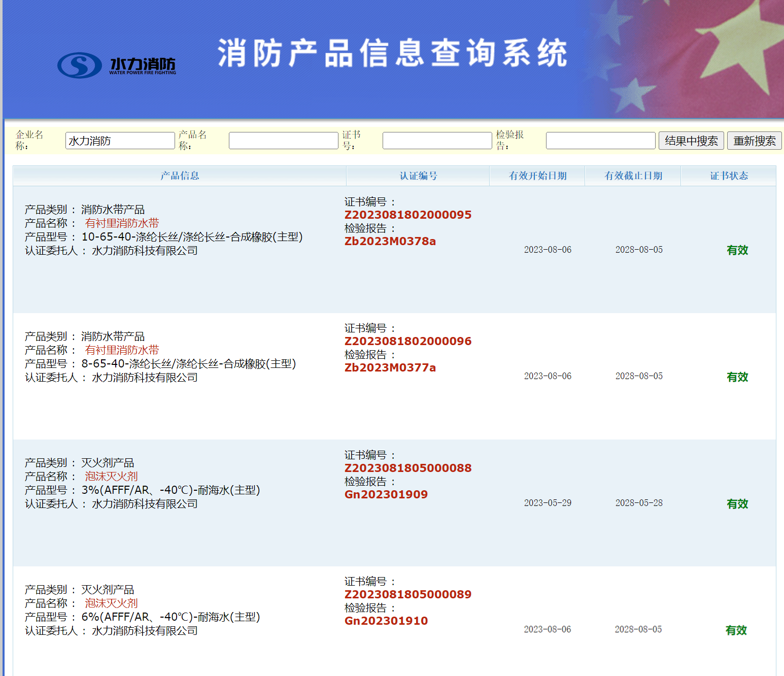Click 消防水带产品 category in the 8-65-40 row
Viewport: 784px width, 676px height.
[x=113, y=336]
